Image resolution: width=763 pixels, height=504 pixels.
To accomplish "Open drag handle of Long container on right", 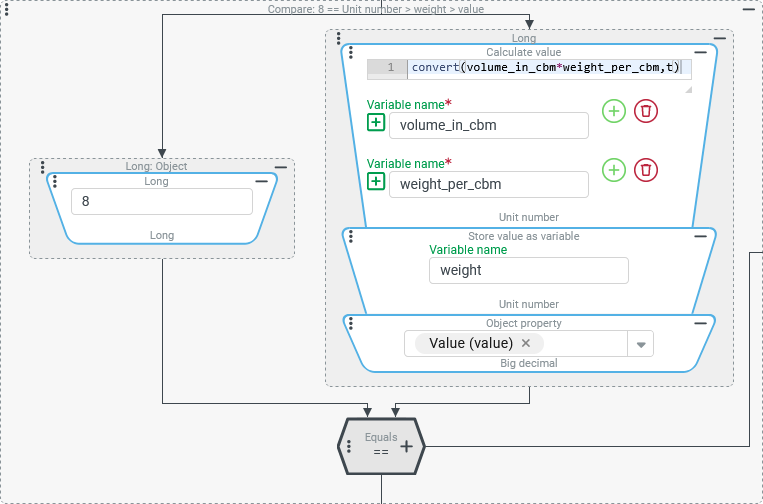I will pyautogui.click(x=339, y=38).
